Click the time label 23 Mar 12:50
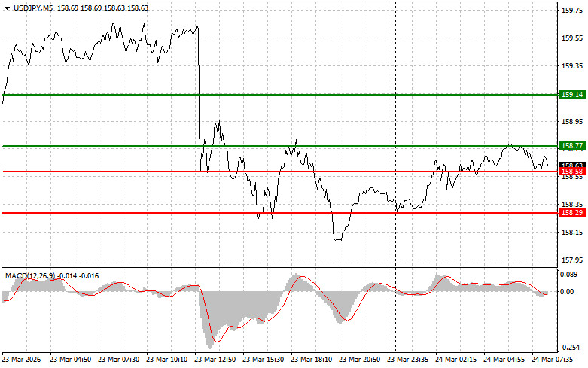This screenshot has height=368, width=588. coord(215,360)
